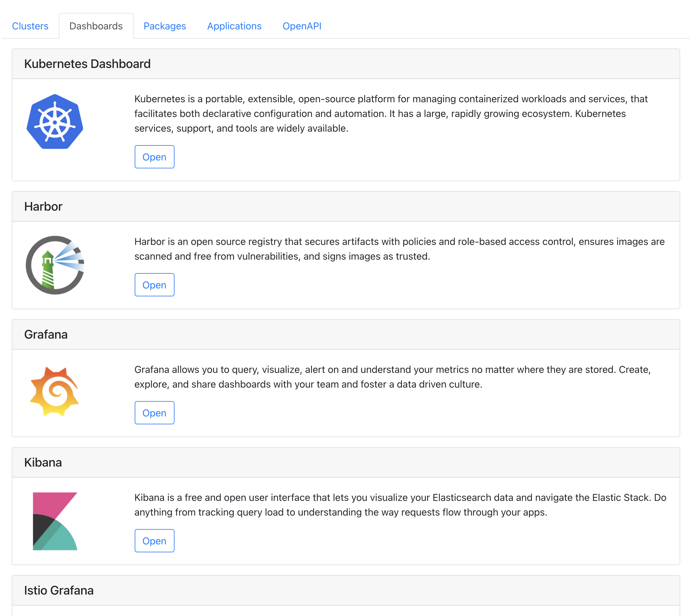Image resolution: width=690 pixels, height=616 pixels.
Task: Open the Packages tab
Action: pos(165,26)
